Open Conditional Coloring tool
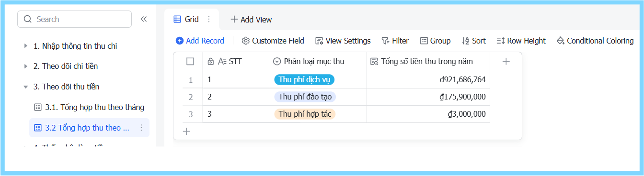The width and height of the screenshot is (644, 176). 595,41
